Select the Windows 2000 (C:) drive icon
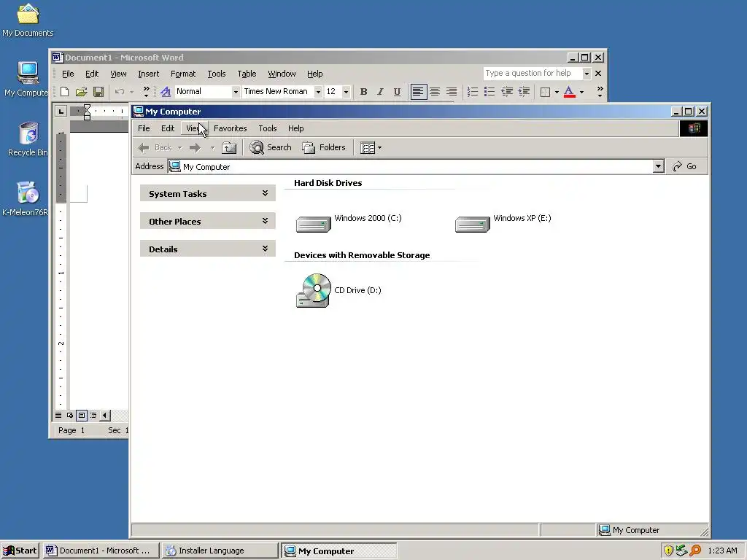The width and height of the screenshot is (747, 560). (314, 223)
